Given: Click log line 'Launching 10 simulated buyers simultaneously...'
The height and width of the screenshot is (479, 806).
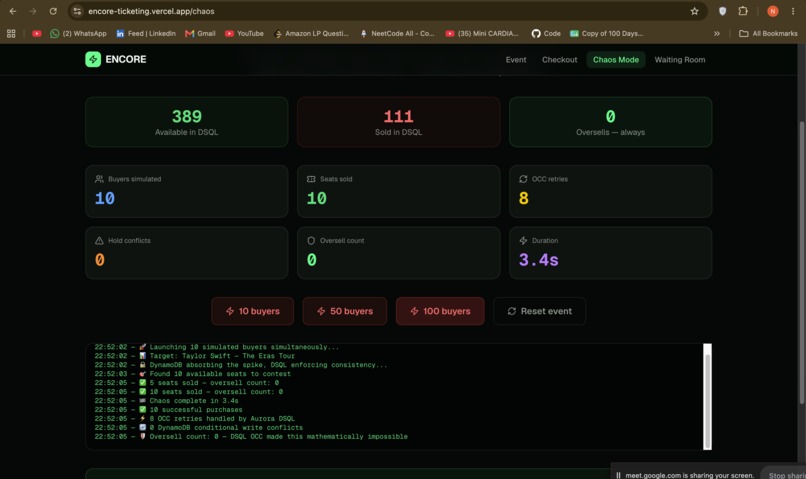Looking at the screenshot, I should (244, 347).
